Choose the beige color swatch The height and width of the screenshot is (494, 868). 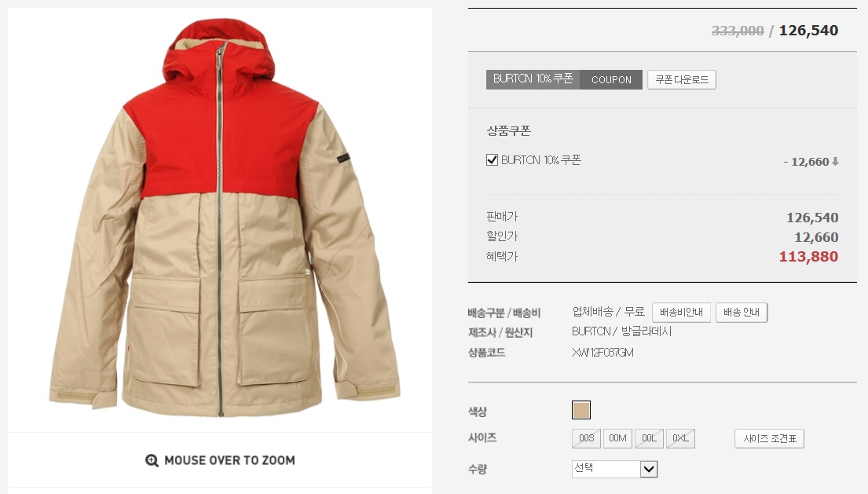pyautogui.click(x=580, y=410)
